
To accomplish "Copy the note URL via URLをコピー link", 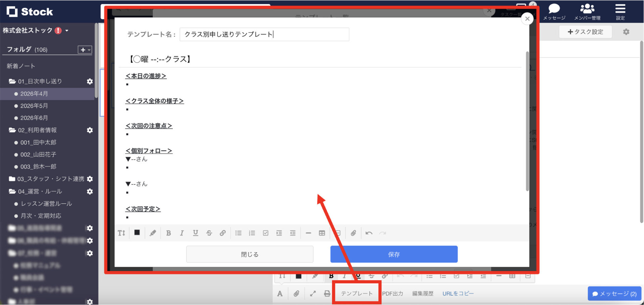I will (x=458, y=293).
